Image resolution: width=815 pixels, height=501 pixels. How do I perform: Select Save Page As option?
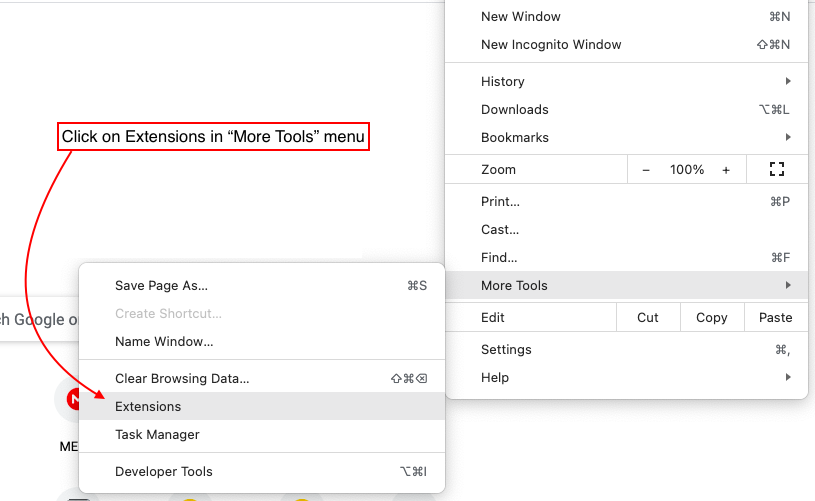pyautogui.click(x=161, y=286)
